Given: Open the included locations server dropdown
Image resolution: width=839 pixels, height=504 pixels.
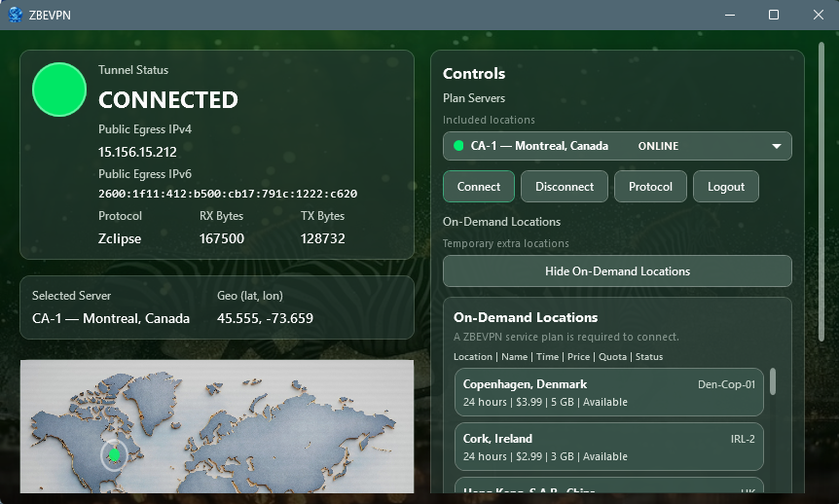Looking at the screenshot, I should tap(617, 146).
